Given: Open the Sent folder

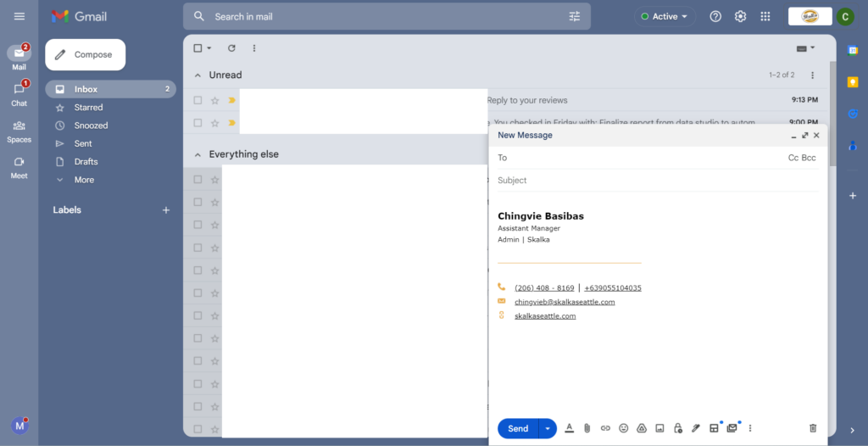Looking at the screenshot, I should [x=83, y=143].
